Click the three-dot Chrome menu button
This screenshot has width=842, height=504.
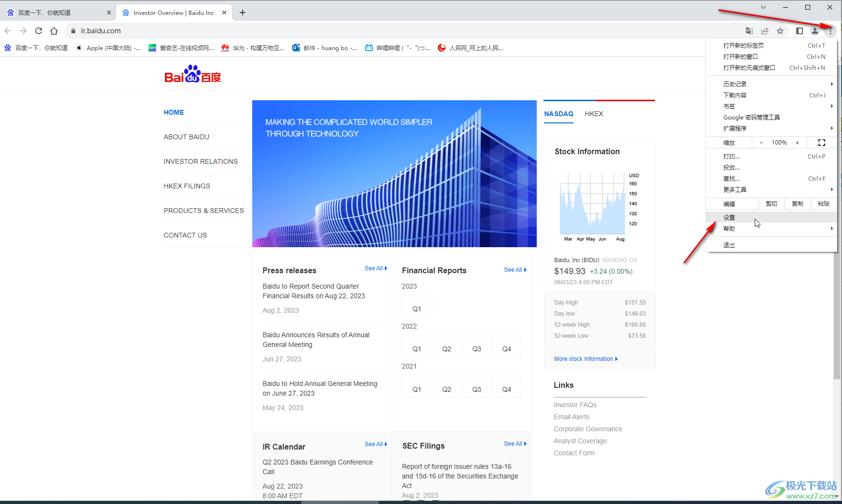click(x=830, y=31)
